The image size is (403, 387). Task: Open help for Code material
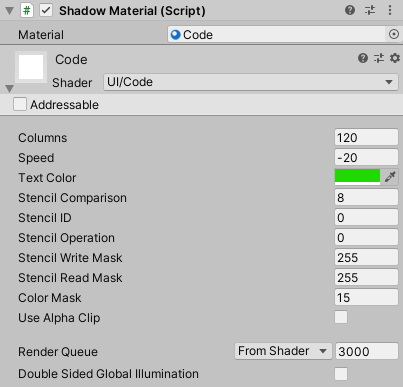pos(363,58)
